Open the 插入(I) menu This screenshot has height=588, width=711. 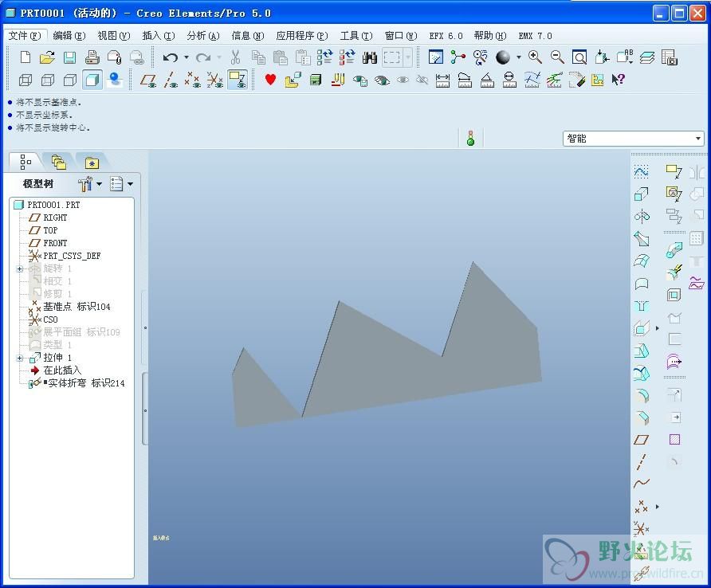[159, 36]
